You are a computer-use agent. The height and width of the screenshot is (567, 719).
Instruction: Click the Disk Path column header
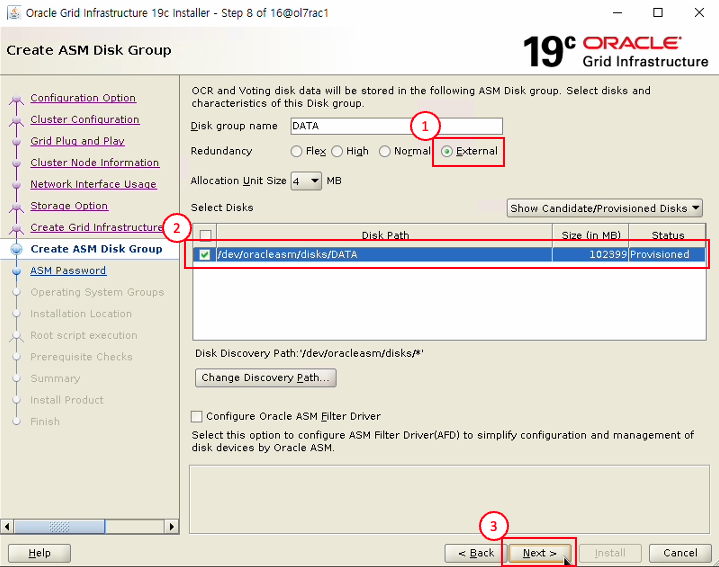385,236
